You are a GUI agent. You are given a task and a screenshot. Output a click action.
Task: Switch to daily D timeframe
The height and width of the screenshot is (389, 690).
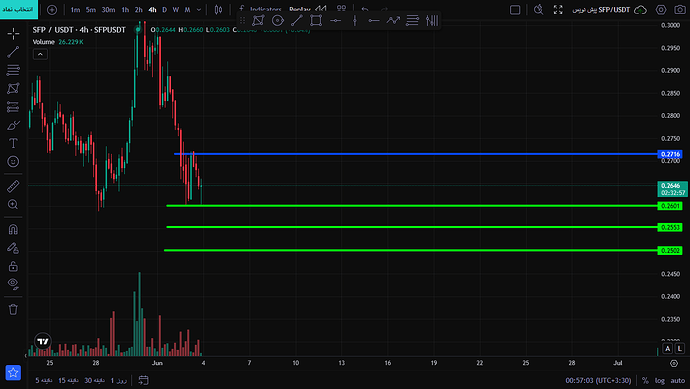pos(165,10)
